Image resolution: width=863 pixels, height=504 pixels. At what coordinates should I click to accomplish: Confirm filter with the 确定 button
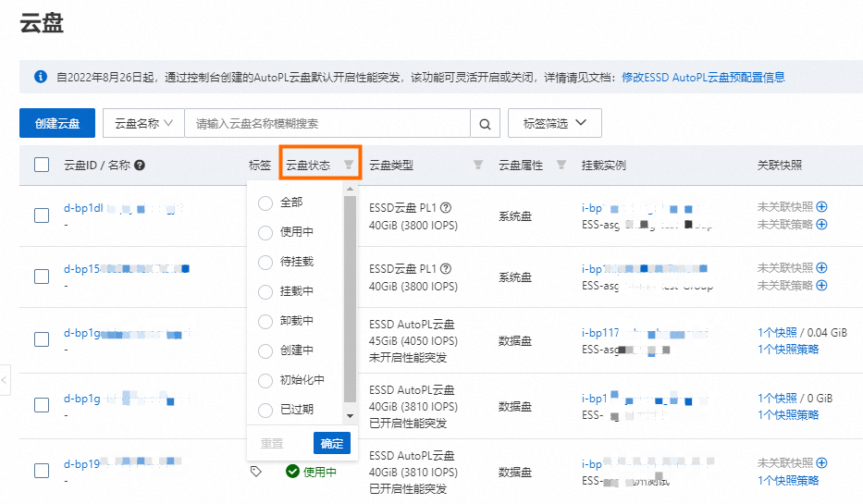(332, 444)
